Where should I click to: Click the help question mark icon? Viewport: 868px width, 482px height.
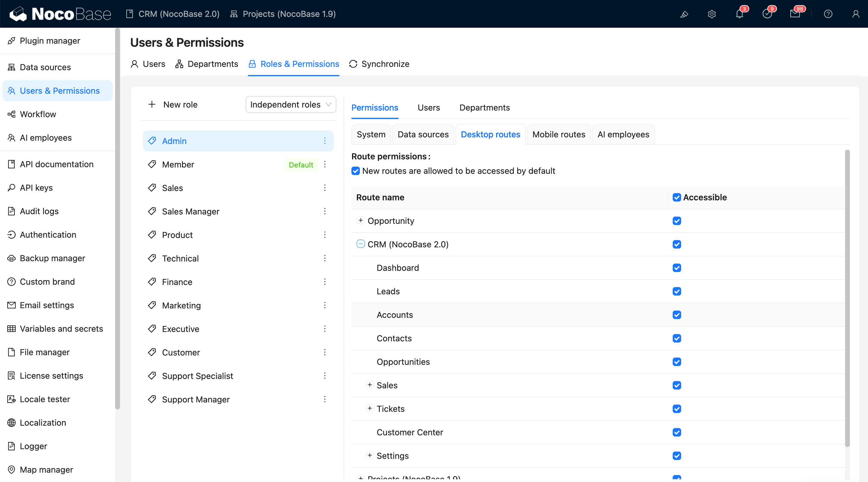828,14
